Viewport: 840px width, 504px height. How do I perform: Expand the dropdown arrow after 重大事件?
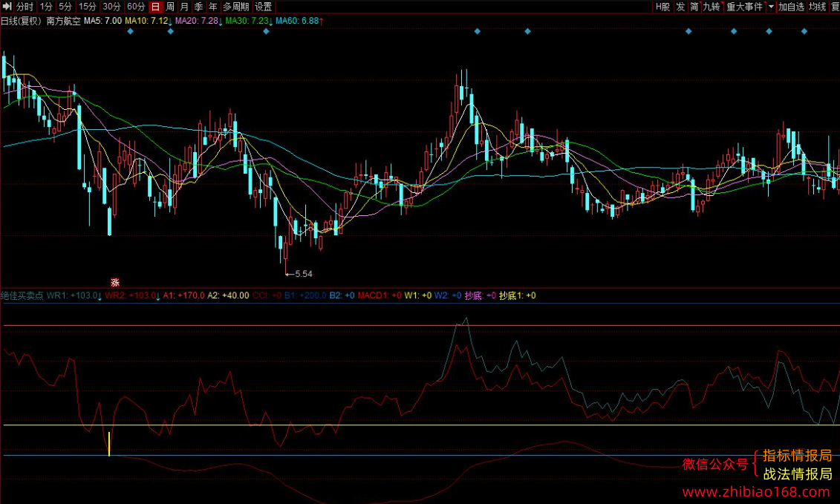coord(771,7)
